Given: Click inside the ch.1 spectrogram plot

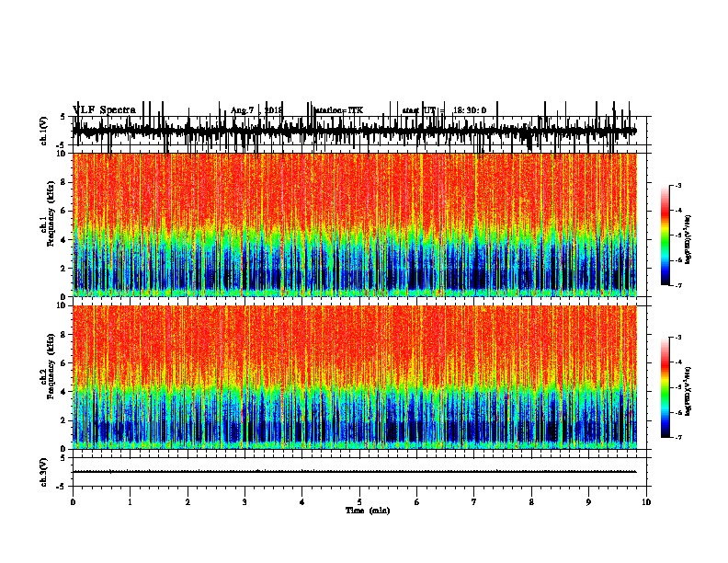Looking at the screenshot, I should point(354,224).
